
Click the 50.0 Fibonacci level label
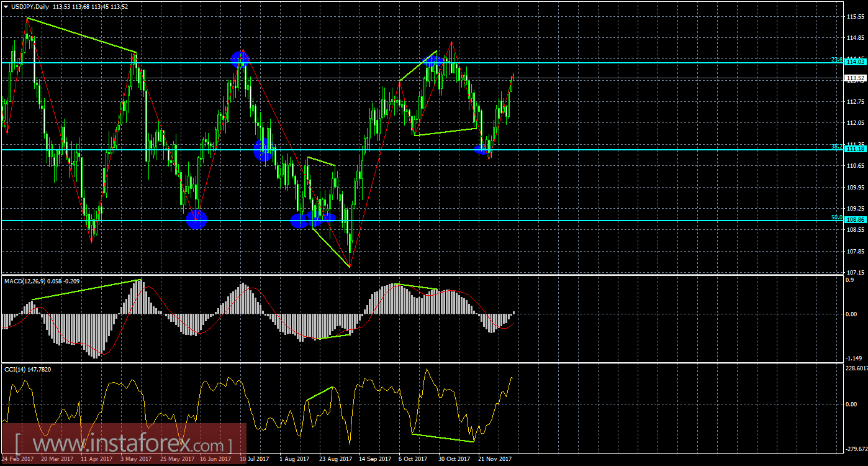pyautogui.click(x=837, y=217)
